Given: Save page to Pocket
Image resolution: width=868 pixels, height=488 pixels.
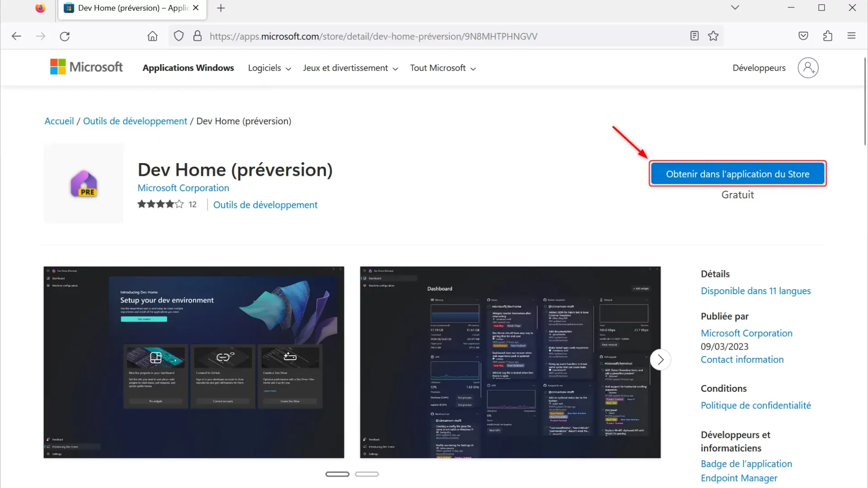Looking at the screenshot, I should (x=803, y=36).
